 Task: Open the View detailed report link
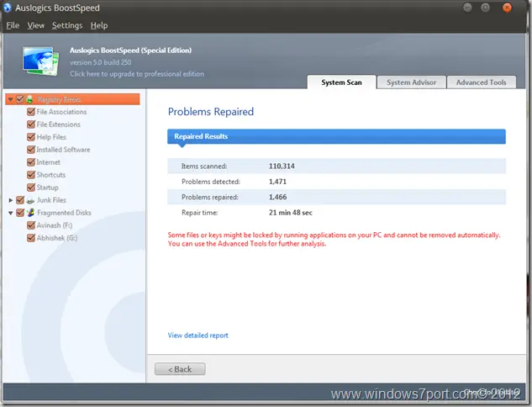coord(198,336)
